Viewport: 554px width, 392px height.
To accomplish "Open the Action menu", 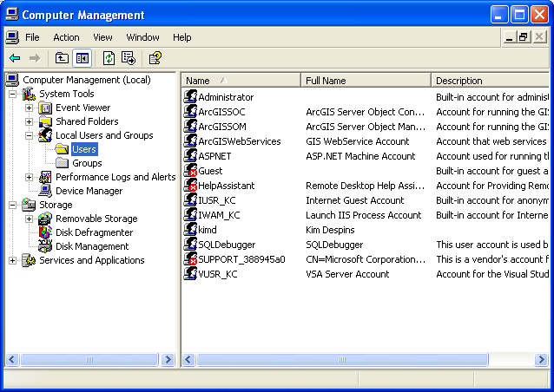I will (66, 37).
